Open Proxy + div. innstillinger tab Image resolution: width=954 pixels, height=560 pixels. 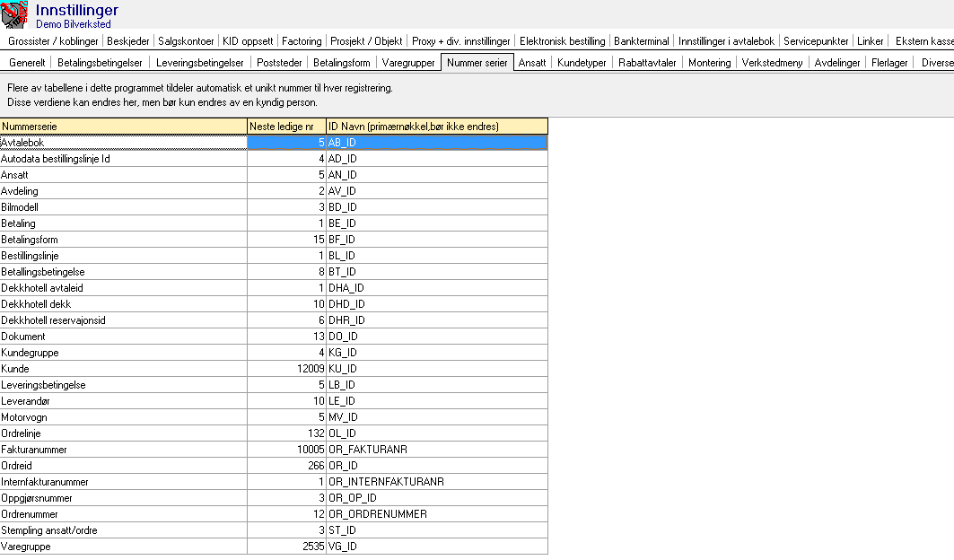[x=460, y=41]
